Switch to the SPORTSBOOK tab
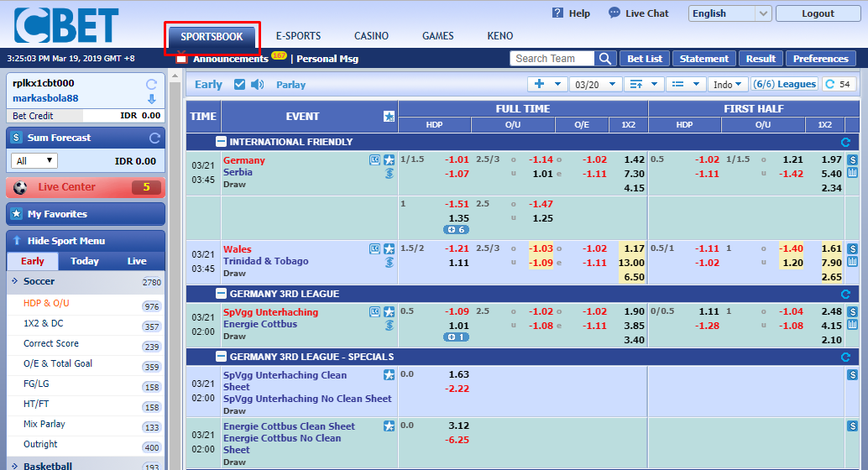868x470 pixels. coord(212,37)
